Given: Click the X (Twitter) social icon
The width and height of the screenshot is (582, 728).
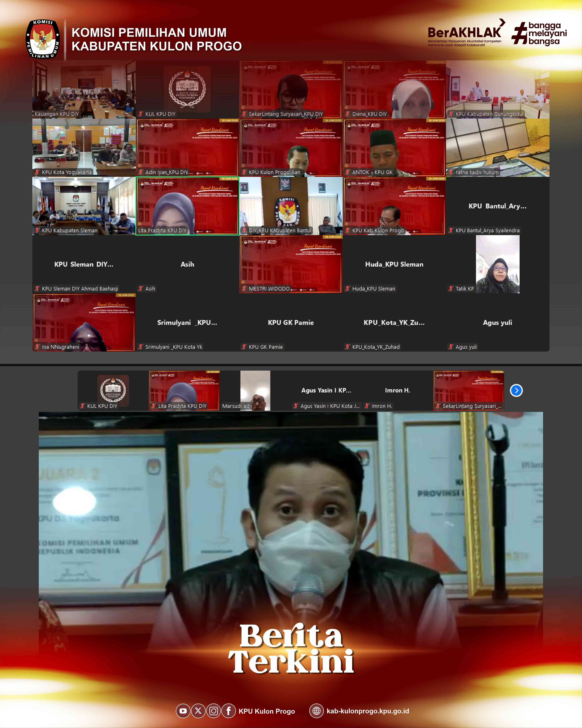Looking at the screenshot, I should pos(198,711).
